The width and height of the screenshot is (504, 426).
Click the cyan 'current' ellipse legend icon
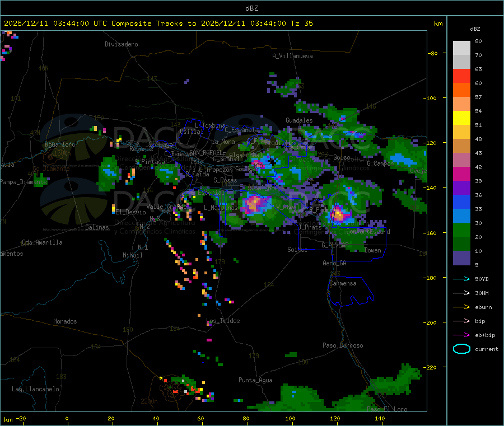(x=461, y=349)
